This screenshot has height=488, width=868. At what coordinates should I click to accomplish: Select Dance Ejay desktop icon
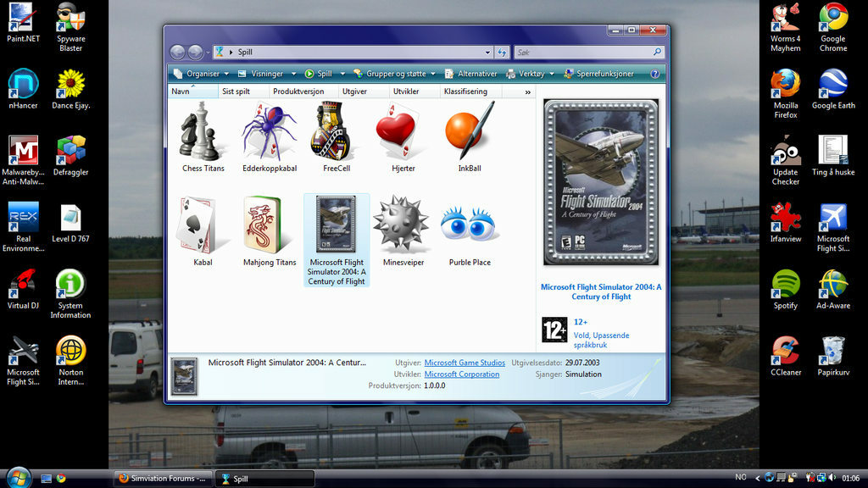tap(71, 89)
